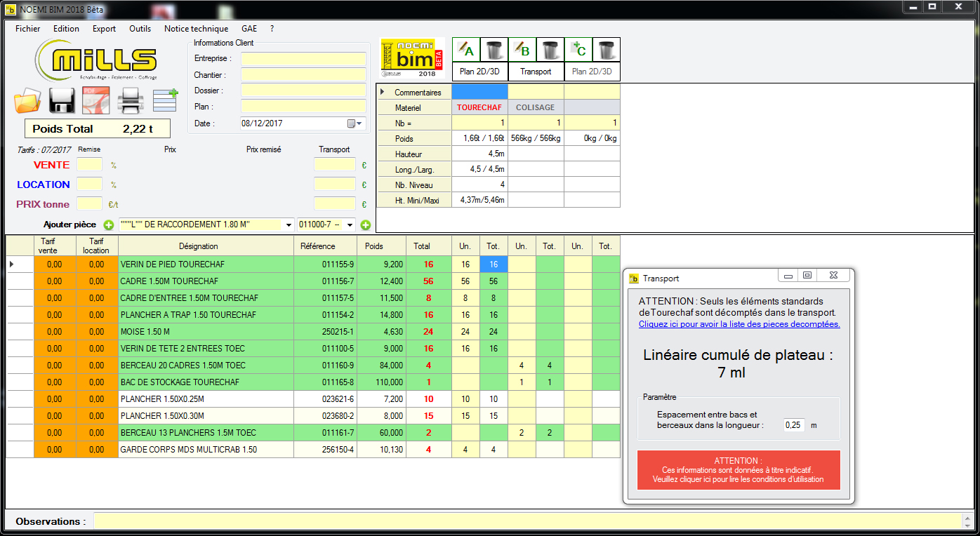Screen dimensions: 980x536
Task: Click the Dossier input field
Action: tap(303, 91)
